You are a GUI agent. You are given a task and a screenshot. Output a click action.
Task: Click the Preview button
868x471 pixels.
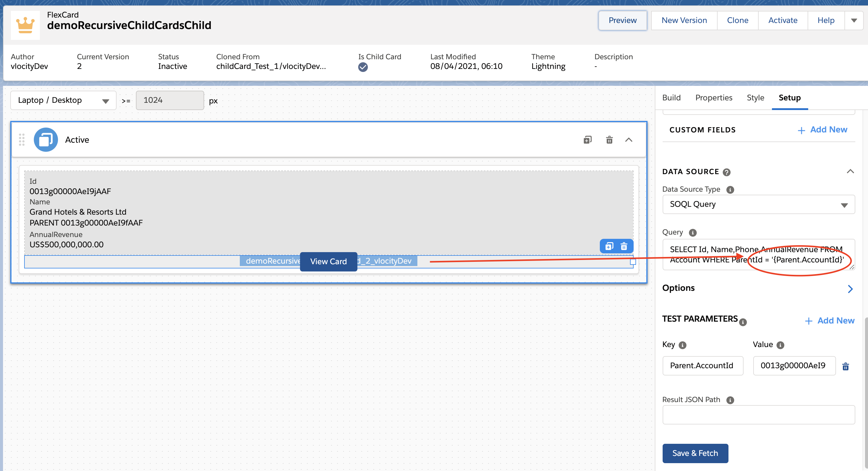coord(622,20)
